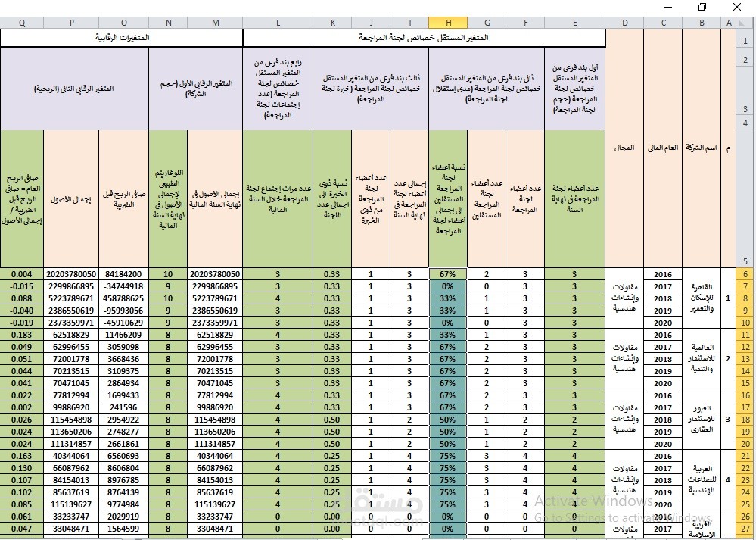Click the 'المتغير الرقابى الثانى (الربحية)' header
The image size is (756, 540).
[x=74, y=89]
